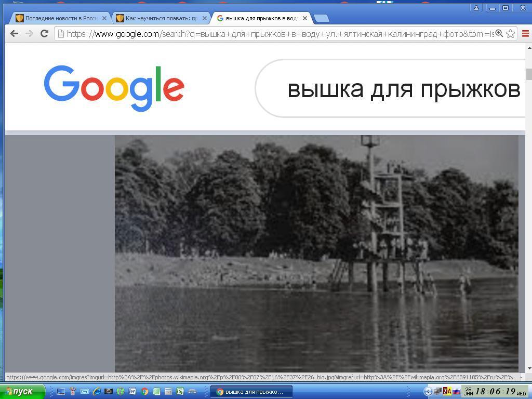Expand hidden system tray icons

click(428, 391)
